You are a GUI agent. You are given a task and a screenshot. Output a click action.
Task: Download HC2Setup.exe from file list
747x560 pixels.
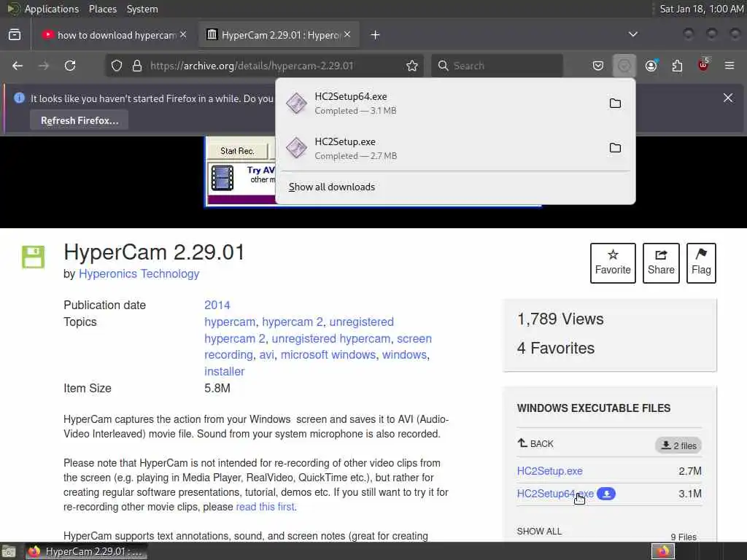tap(549, 471)
